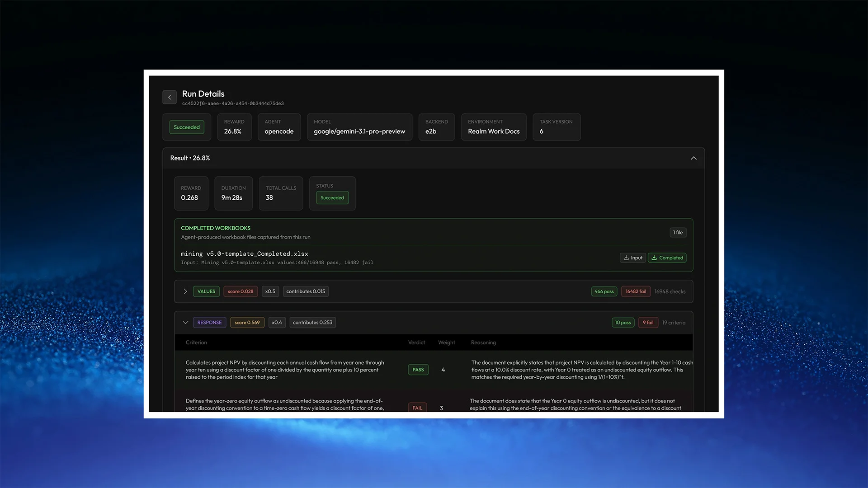The image size is (868, 488).
Task: Download the Completed workbook
Action: pos(667,258)
